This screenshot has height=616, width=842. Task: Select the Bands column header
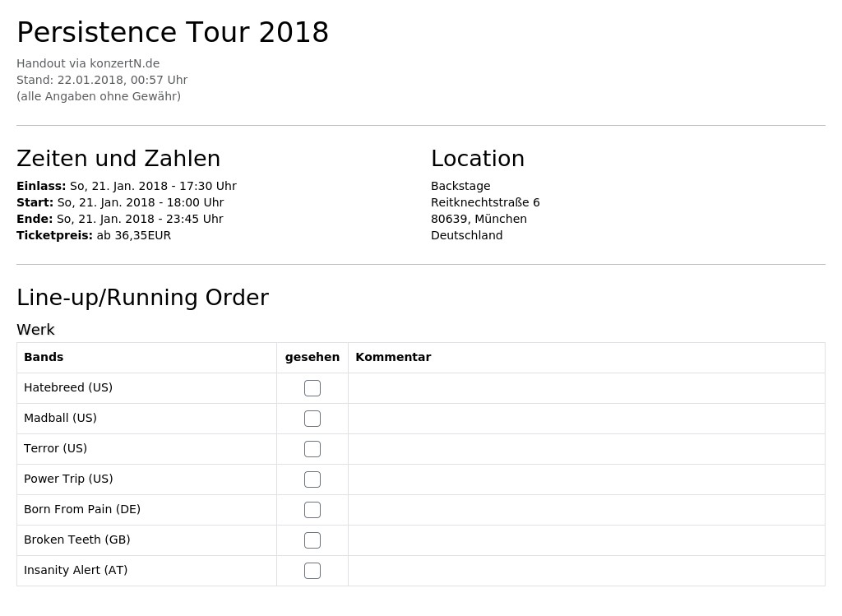point(44,357)
